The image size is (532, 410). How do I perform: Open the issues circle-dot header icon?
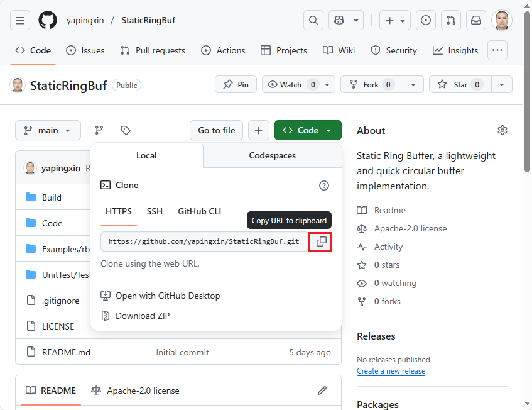426,20
